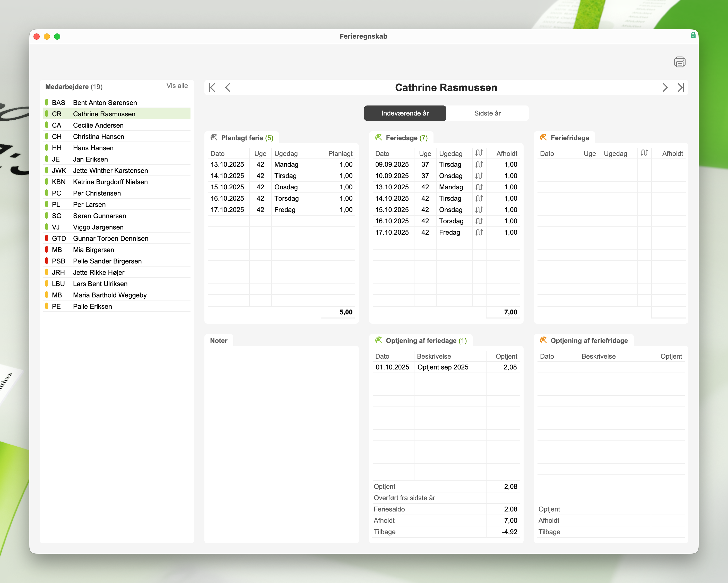
Task: Click swap icon on 09.09.2025 Feriedage row
Action: coord(479,165)
